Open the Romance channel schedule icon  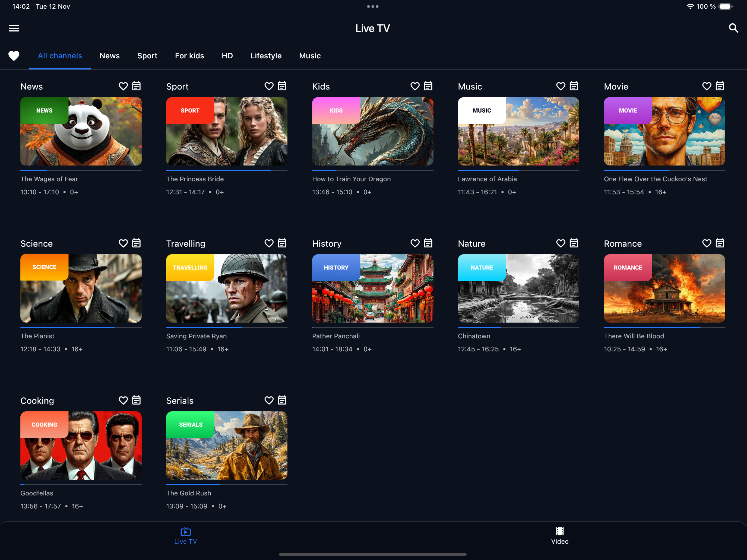[x=720, y=243]
